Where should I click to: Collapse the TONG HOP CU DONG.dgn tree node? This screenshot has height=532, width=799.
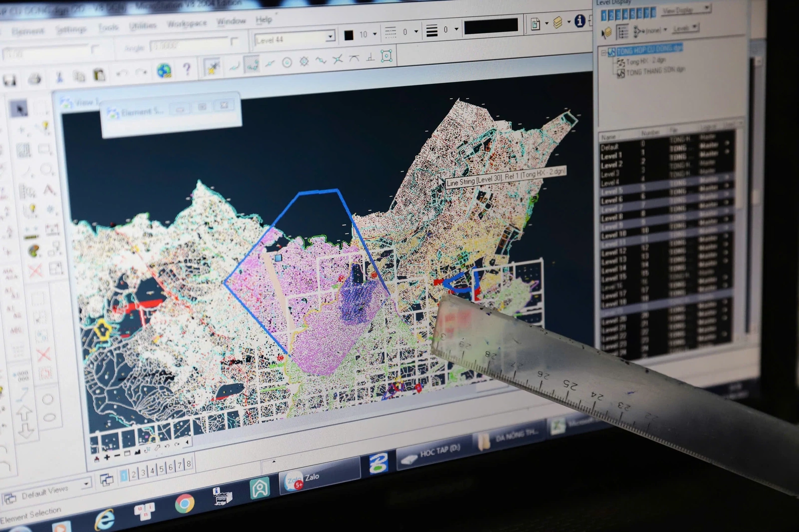(603, 52)
